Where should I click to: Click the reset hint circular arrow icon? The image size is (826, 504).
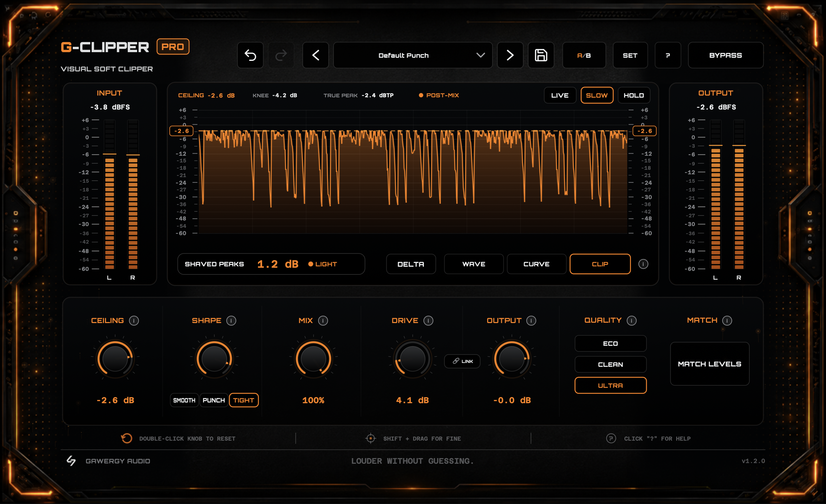click(x=126, y=438)
